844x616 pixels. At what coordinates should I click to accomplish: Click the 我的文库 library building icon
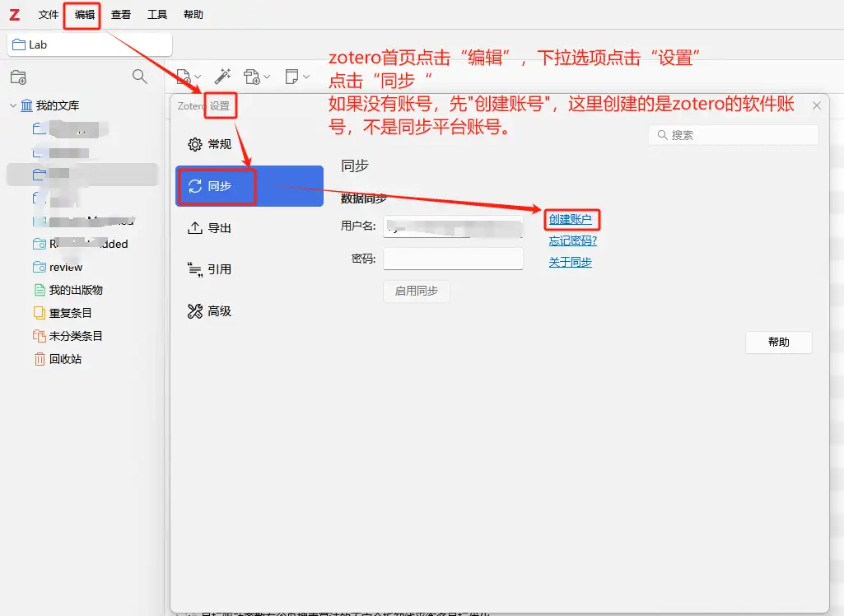point(26,105)
